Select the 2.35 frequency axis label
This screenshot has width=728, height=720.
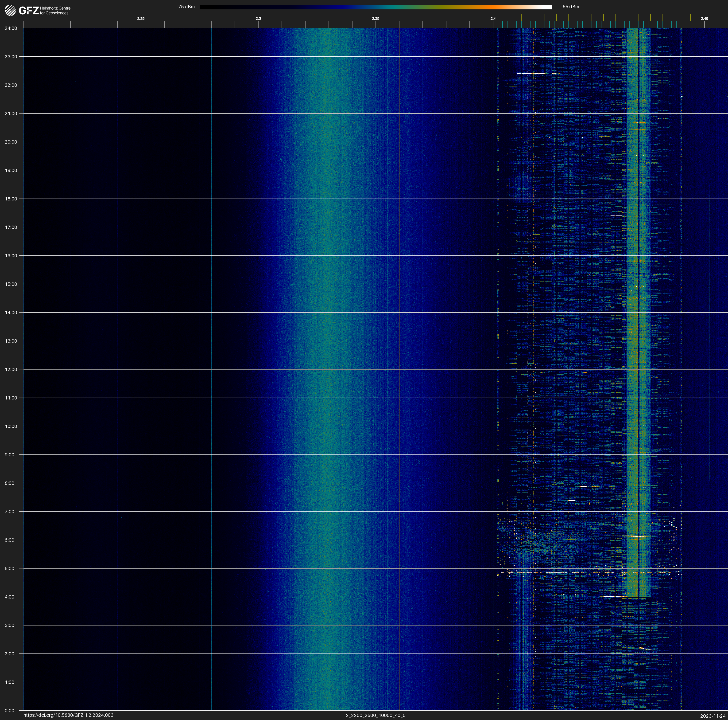pos(375,19)
